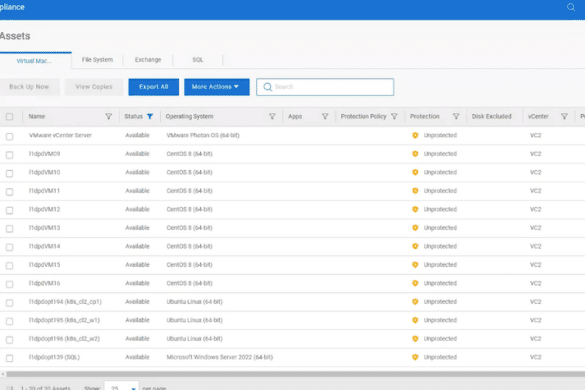Click the Export All button
The image size is (585, 390).
tap(154, 87)
